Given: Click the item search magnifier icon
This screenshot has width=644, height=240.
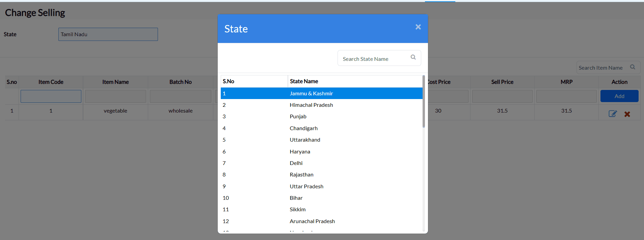Looking at the screenshot, I should point(633,67).
